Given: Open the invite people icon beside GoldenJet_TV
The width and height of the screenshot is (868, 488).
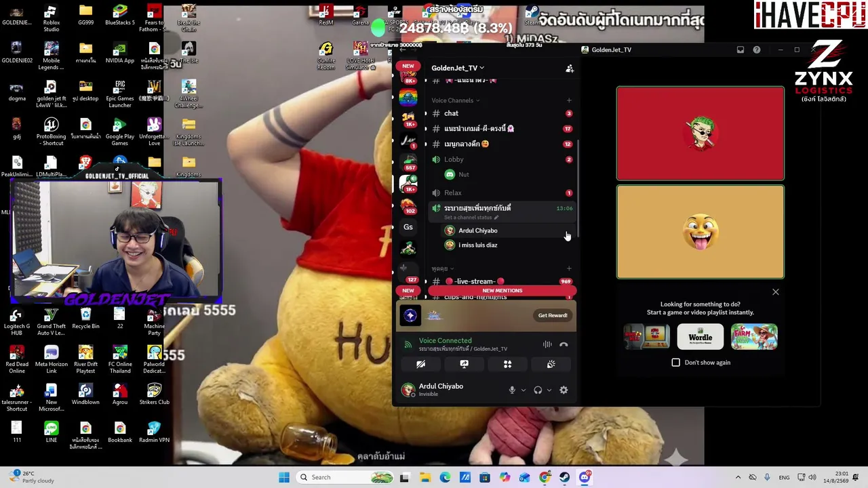Looking at the screenshot, I should 570,68.
